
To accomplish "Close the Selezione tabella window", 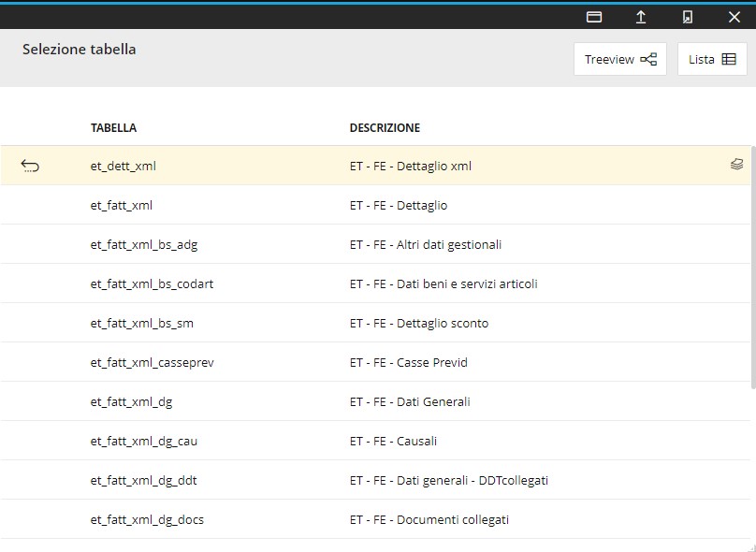I will coord(734,17).
